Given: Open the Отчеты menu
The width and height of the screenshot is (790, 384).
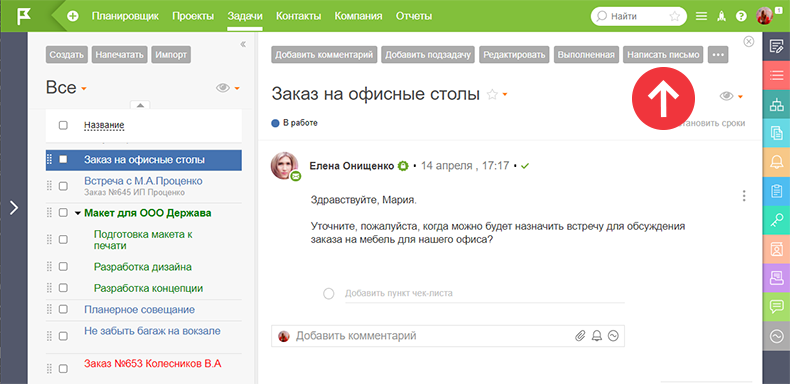Looking at the screenshot, I should (414, 16).
